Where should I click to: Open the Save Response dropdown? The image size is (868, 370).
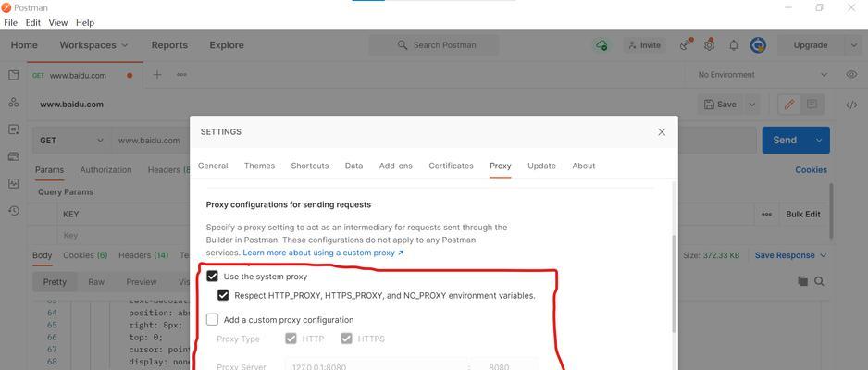click(790, 255)
